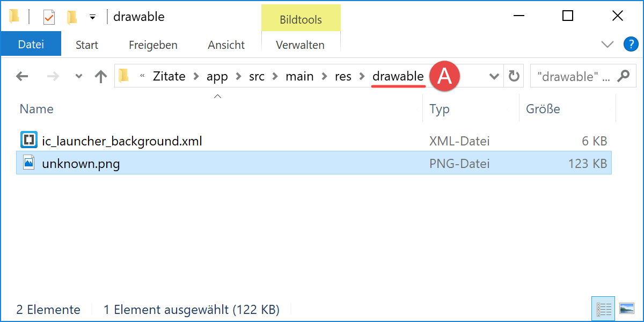
Task: Click the New folder quick access icon
Action: pyautogui.click(x=72, y=17)
